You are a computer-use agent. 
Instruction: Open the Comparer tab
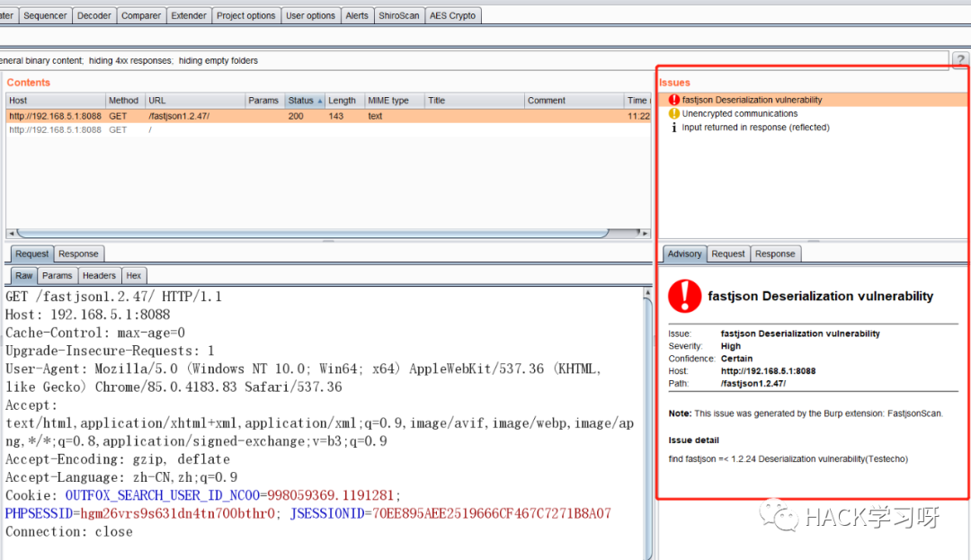pyautogui.click(x=140, y=15)
